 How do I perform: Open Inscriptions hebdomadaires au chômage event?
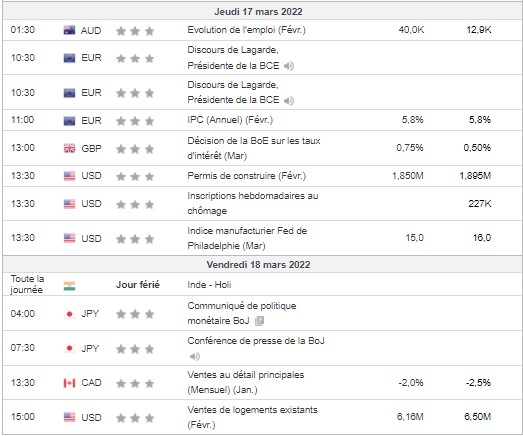[253, 203]
